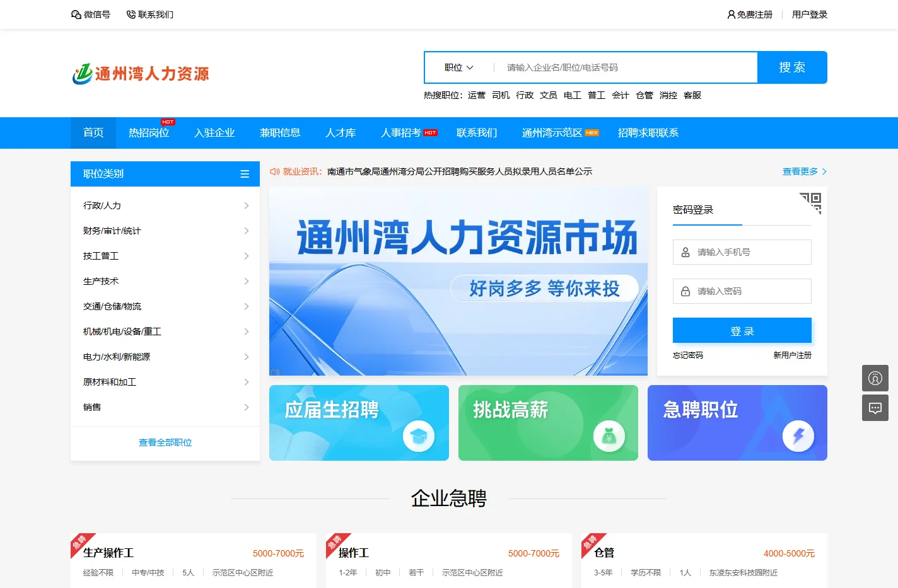Expand the 行政/人力 category arrow

(247, 205)
